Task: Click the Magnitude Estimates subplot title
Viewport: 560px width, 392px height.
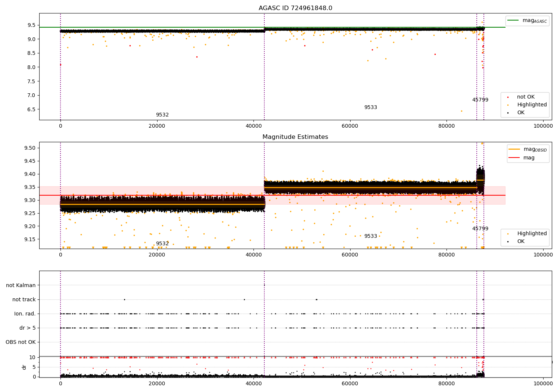Action: [x=295, y=137]
